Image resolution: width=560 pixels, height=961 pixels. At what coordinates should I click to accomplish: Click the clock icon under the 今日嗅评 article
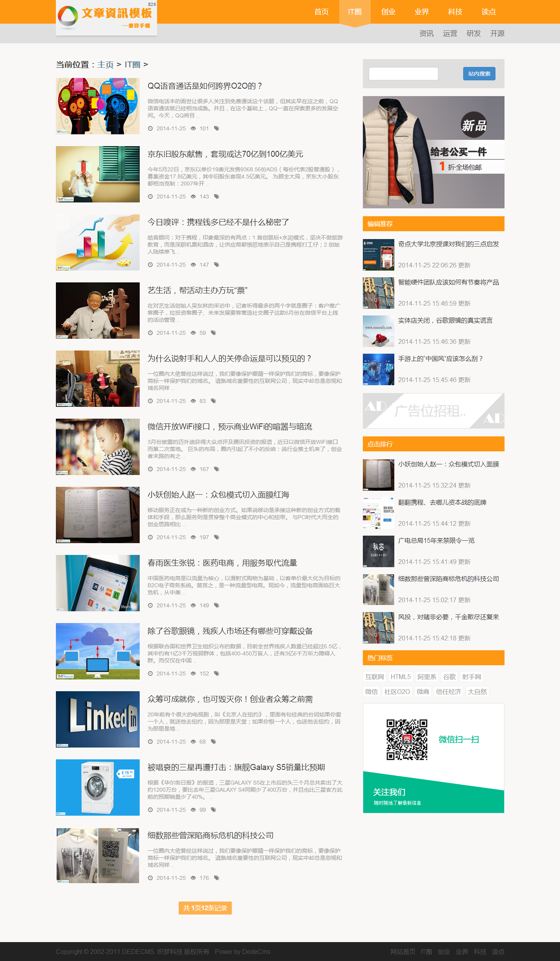click(x=150, y=265)
